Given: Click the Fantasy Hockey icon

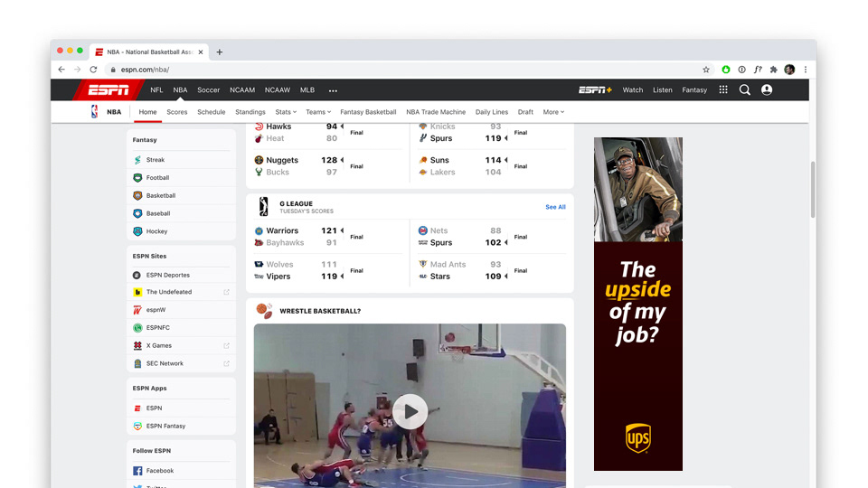Looking at the screenshot, I should 137,231.
